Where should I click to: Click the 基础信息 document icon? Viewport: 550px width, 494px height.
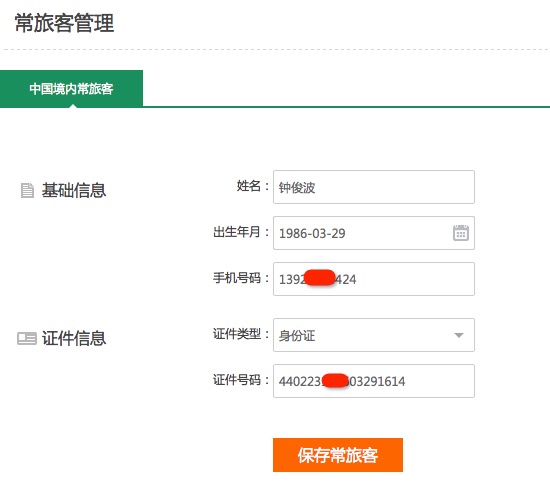click(x=27, y=191)
